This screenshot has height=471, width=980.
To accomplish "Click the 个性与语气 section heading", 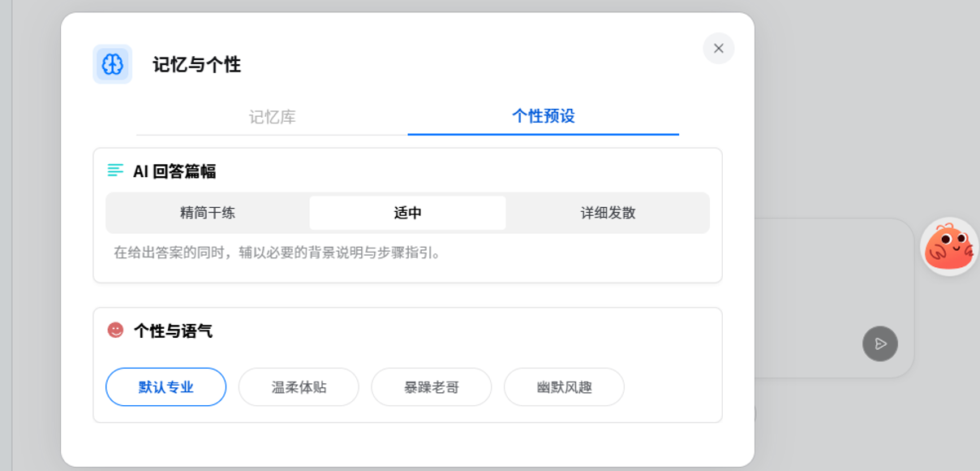I will (173, 331).
